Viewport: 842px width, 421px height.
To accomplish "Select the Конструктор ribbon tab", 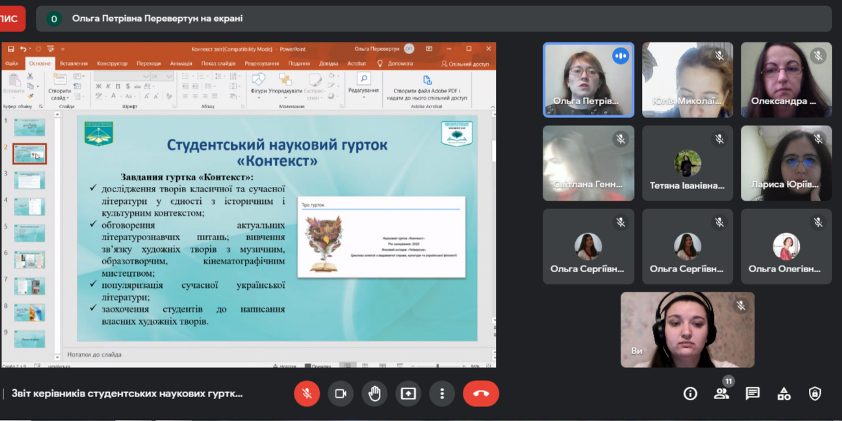I will (x=111, y=63).
